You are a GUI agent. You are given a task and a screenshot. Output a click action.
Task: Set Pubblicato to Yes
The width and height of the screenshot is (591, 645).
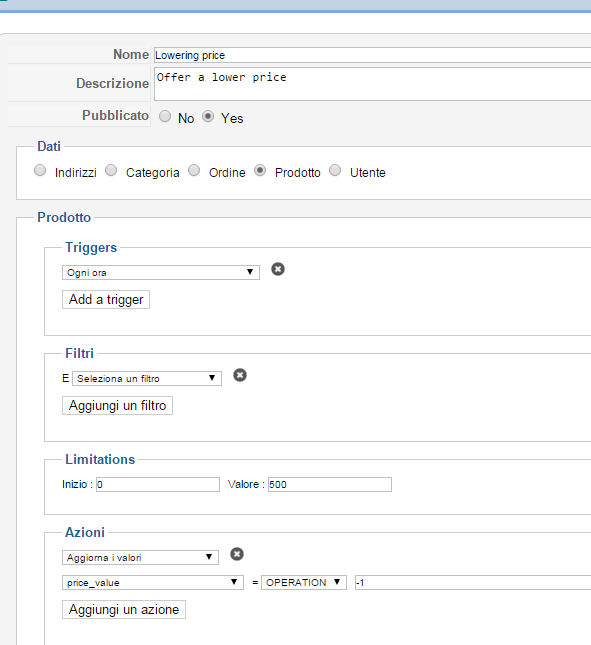coord(208,116)
